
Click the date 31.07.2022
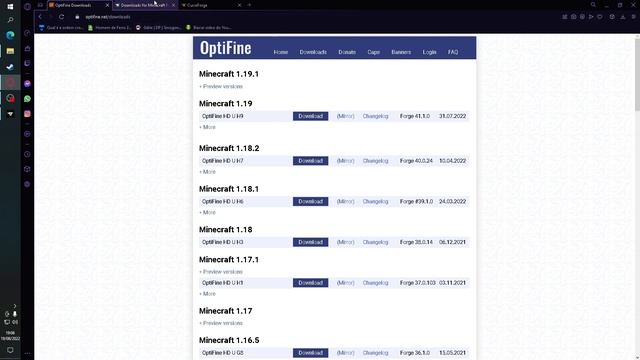452,116
